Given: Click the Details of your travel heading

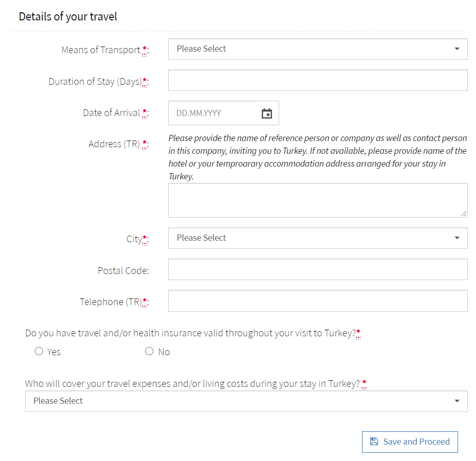Looking at the screenshot, I should (x=68, y=16).
